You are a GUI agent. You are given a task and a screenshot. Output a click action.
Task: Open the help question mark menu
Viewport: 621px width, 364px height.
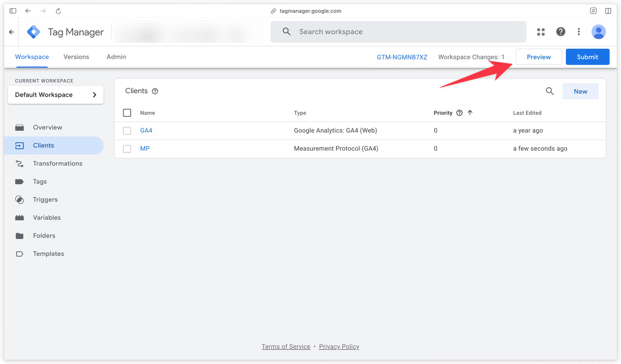[561, 32]
